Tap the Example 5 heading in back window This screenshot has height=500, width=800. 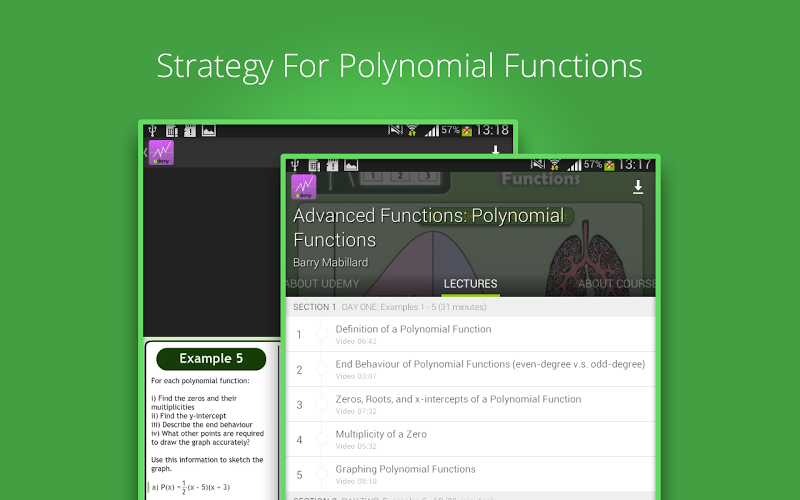[211, 359]
